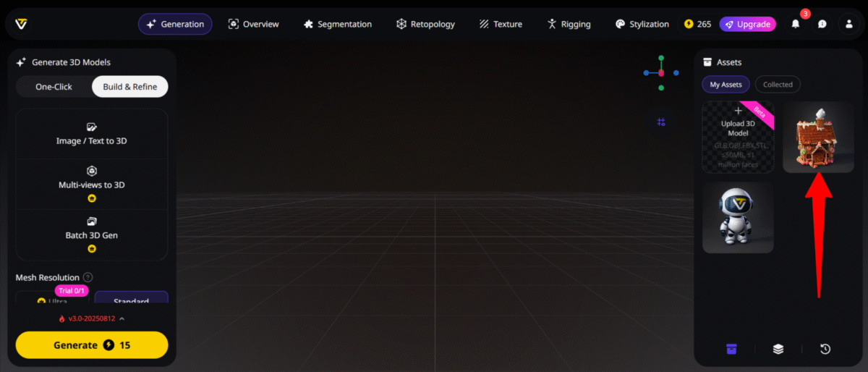Click the 3D axis orientation gizmo
This screenshot has height=372, width=868.
click(661, 72)
